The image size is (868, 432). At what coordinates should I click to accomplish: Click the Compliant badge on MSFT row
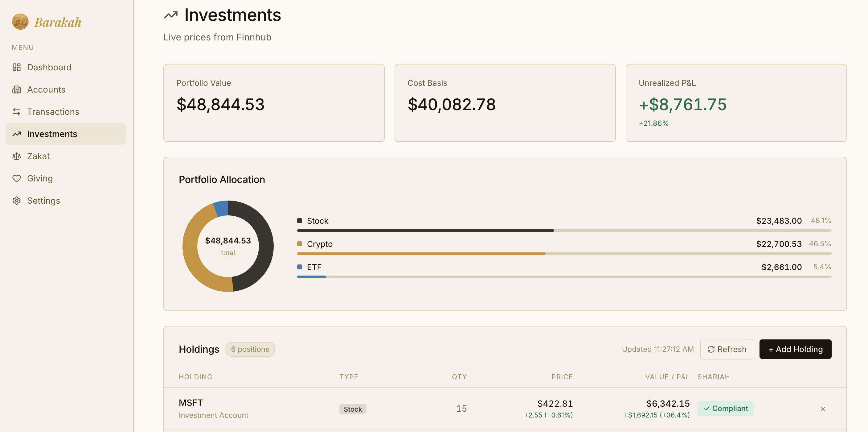coord(725,408)
